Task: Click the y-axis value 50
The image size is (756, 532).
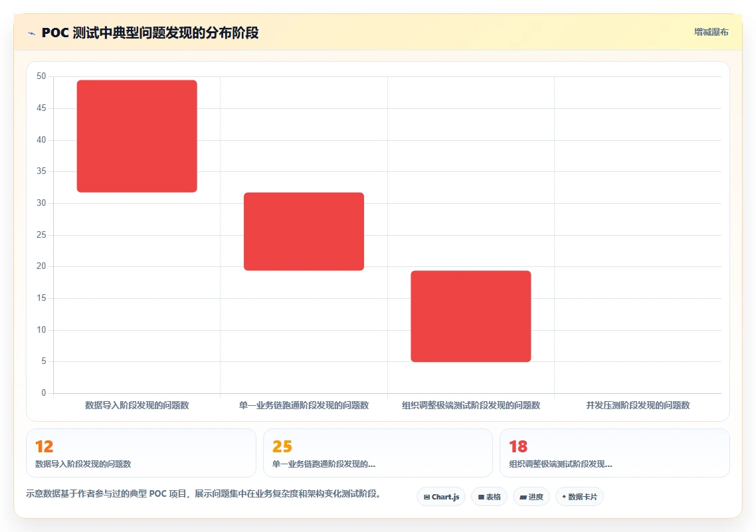Action: (x=41, y=76)
